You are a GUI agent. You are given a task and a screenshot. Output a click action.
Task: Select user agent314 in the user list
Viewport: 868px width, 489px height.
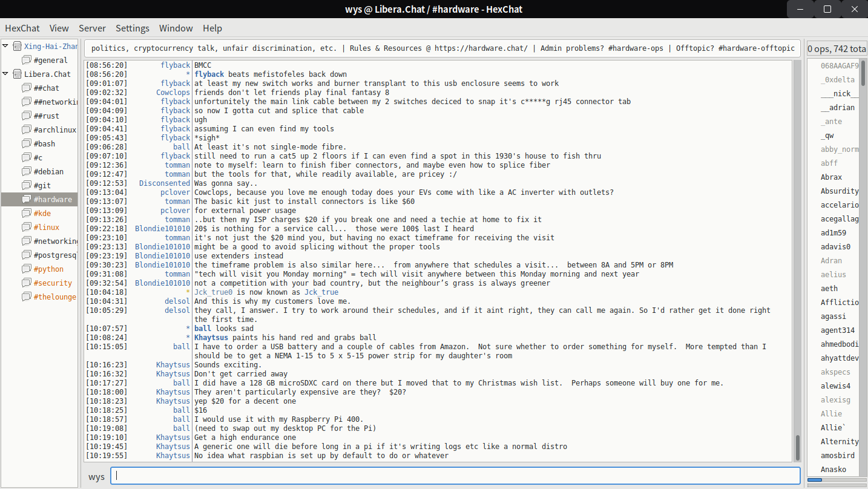click(x=838, y=330)
